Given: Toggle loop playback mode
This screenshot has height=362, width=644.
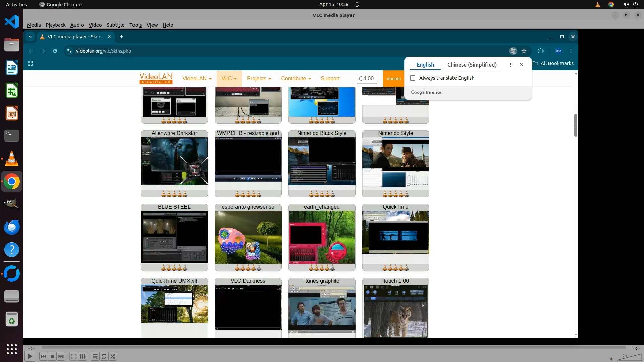Looking at the screenshot, I should tap(104, 356).
